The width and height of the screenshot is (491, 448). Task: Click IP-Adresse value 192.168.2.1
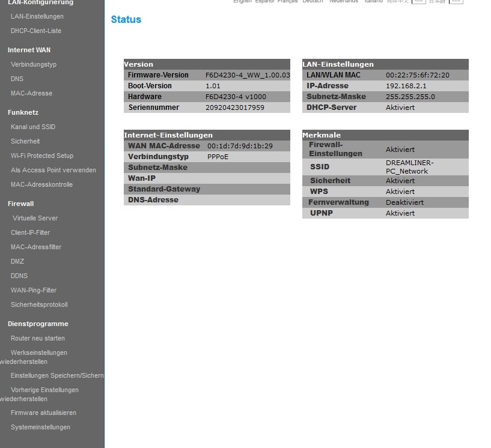coord(406,86)
